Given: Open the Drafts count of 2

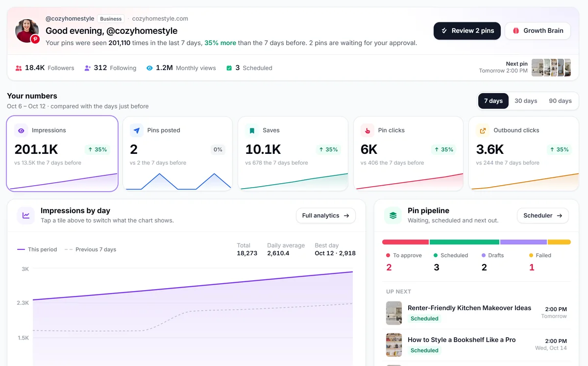Looking at the screenshot, I should click(x=484, y=268).
